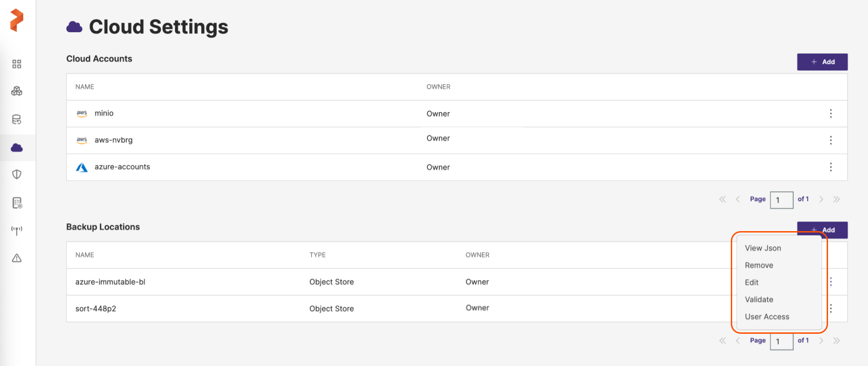The width and height of the screenshot is (868, 366).
Task: Click Add button for Cloud Accounts
Action: tap(822, 62)
